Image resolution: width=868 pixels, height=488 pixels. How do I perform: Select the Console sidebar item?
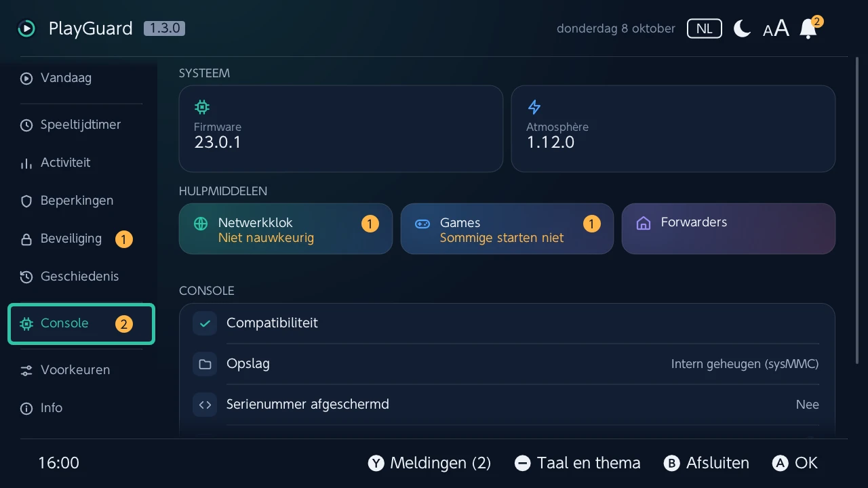pos(81,324)
